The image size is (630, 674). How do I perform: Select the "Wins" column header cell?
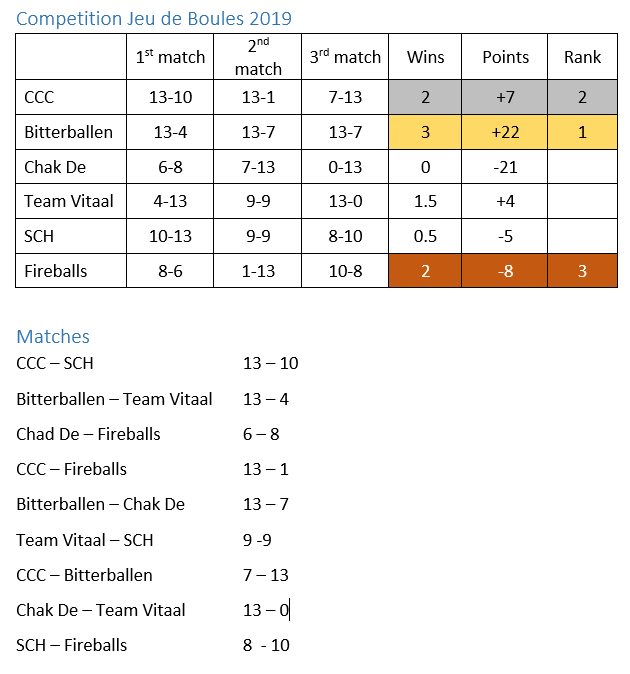pos(425,57)
